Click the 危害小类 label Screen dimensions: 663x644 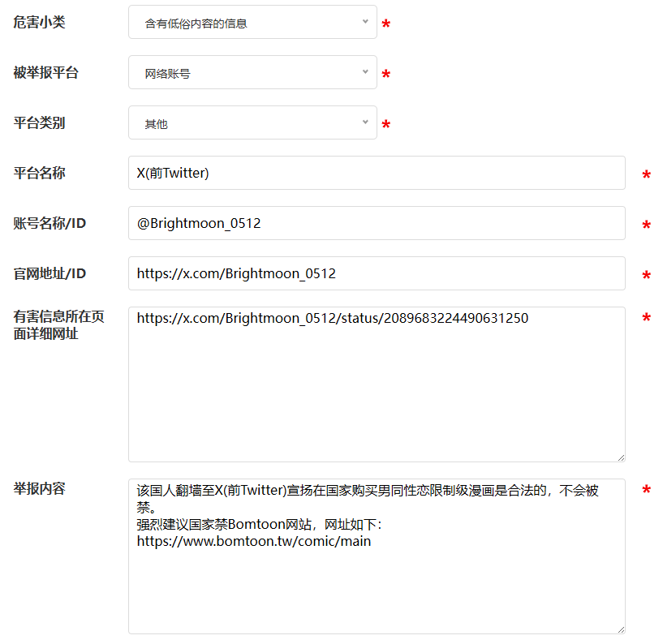pos(39,22)
